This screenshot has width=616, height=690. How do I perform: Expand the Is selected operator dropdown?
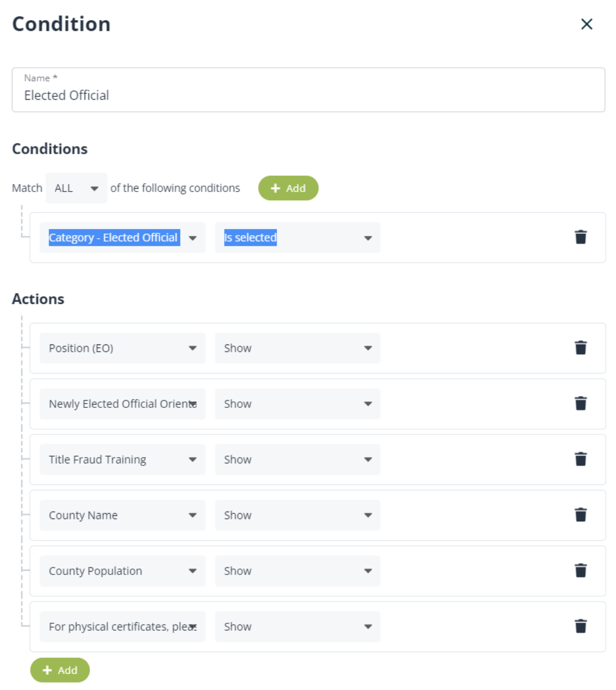tap(298, 238)
